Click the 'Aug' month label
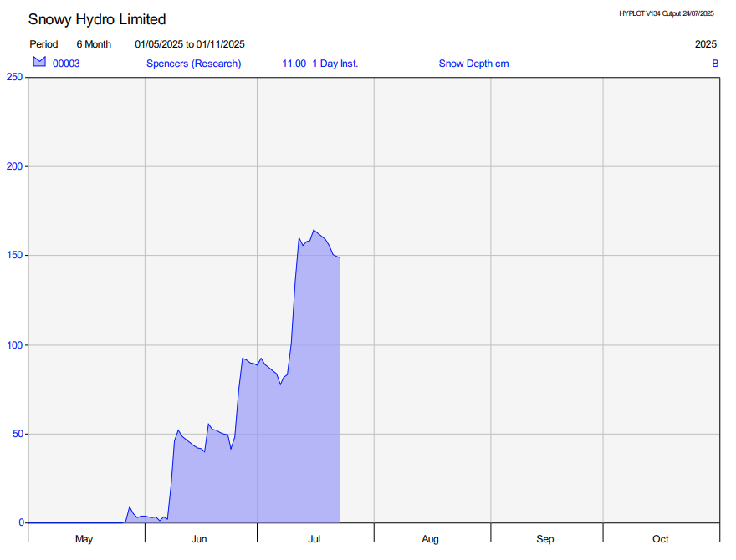 [430, 539]
